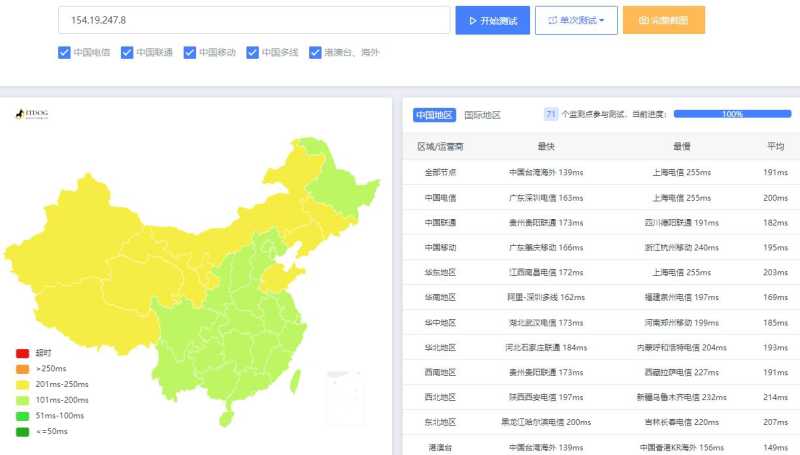
Task: Click Taiwan island on the map
Action: click(295, 381)
